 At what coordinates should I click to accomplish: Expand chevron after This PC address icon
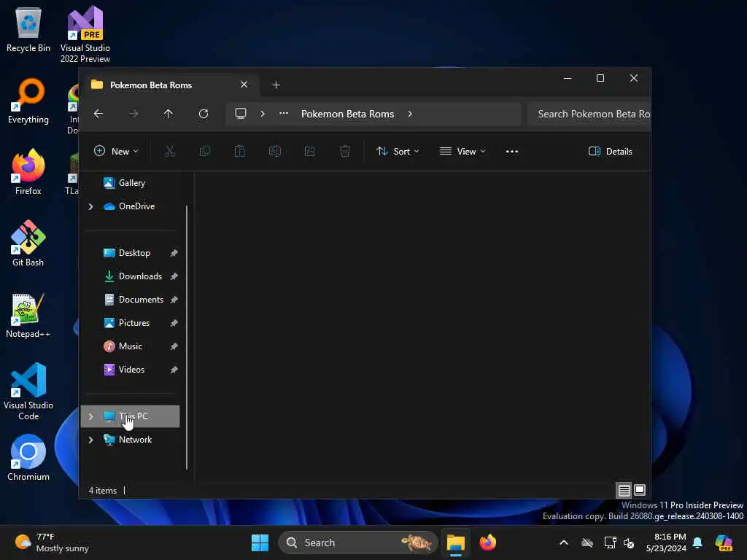(x=263, y=114)
